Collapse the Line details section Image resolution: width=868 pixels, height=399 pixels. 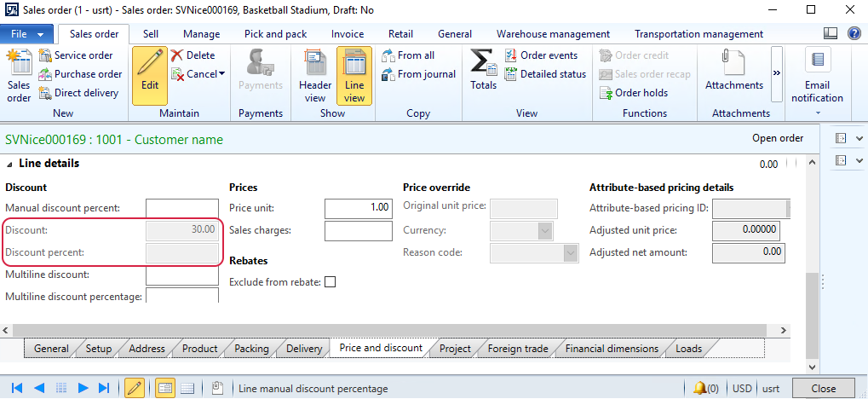10,164
